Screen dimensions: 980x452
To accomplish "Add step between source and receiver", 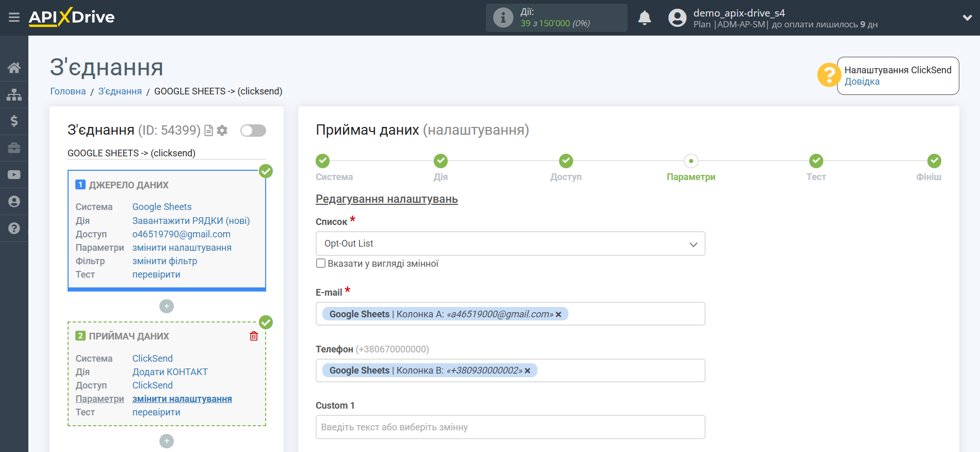I will pos(167,306).
